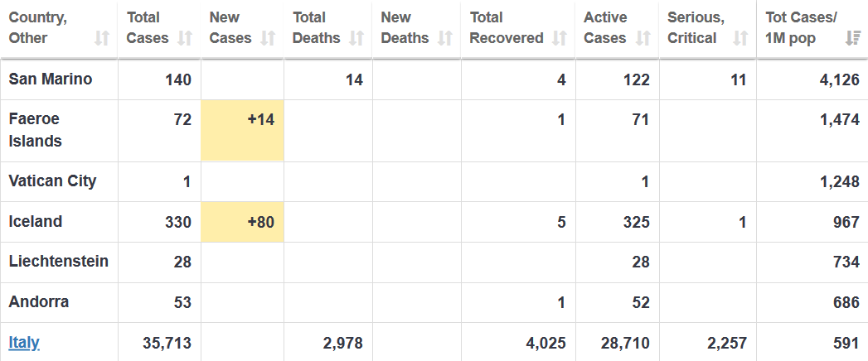This screenshot has height=361, width=868.
Task: Sort by Serious, Critical column arrows
Action: tap(740, 38)
